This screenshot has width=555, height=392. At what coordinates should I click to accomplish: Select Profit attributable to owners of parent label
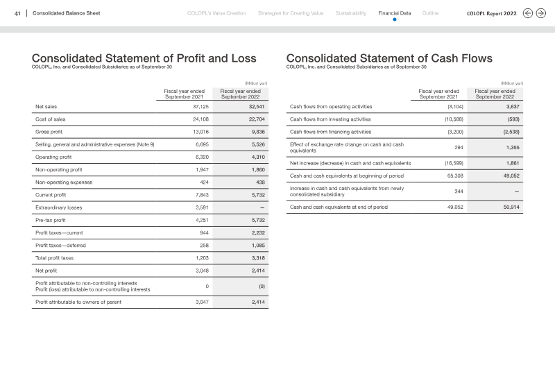click(78, 302)
